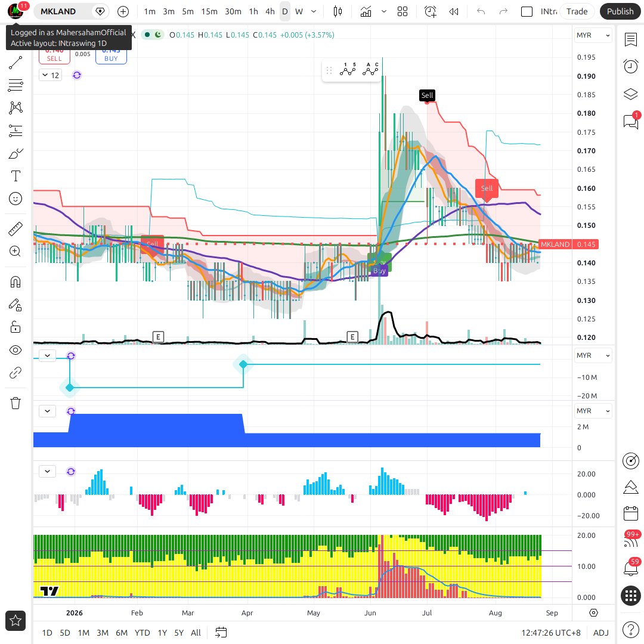Viewport: 644px width, 644px height.
Task: Open the forecasting and measurement tools
Action: (x=16, y=131)
